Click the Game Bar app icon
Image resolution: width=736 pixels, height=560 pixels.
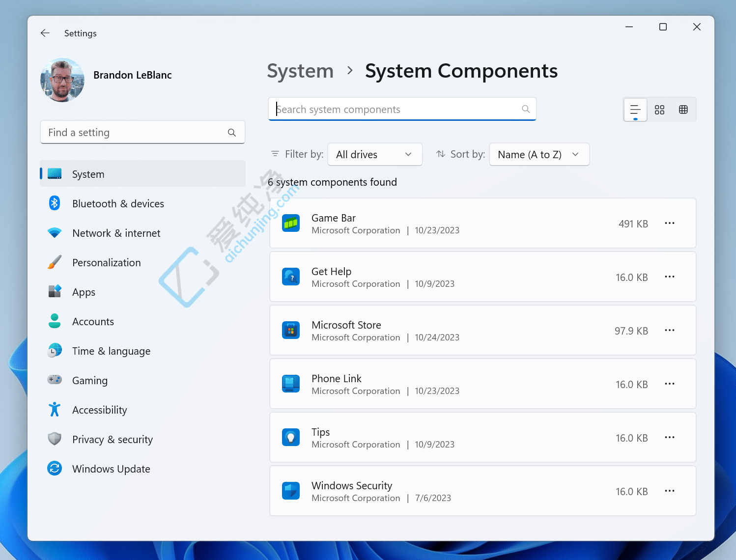click(291, 223)
